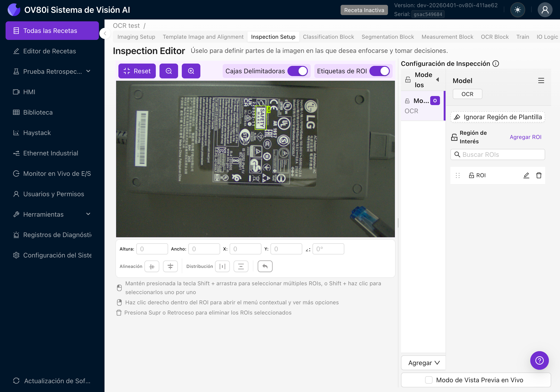
Task: Toggle the light/dark theme sun icon
Action: [x=517, y=10]
